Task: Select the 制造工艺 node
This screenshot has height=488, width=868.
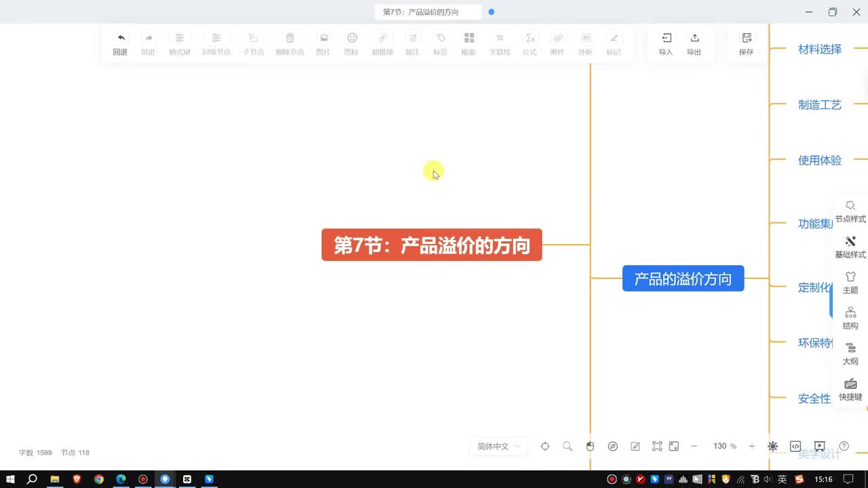Action: [820, 104]
